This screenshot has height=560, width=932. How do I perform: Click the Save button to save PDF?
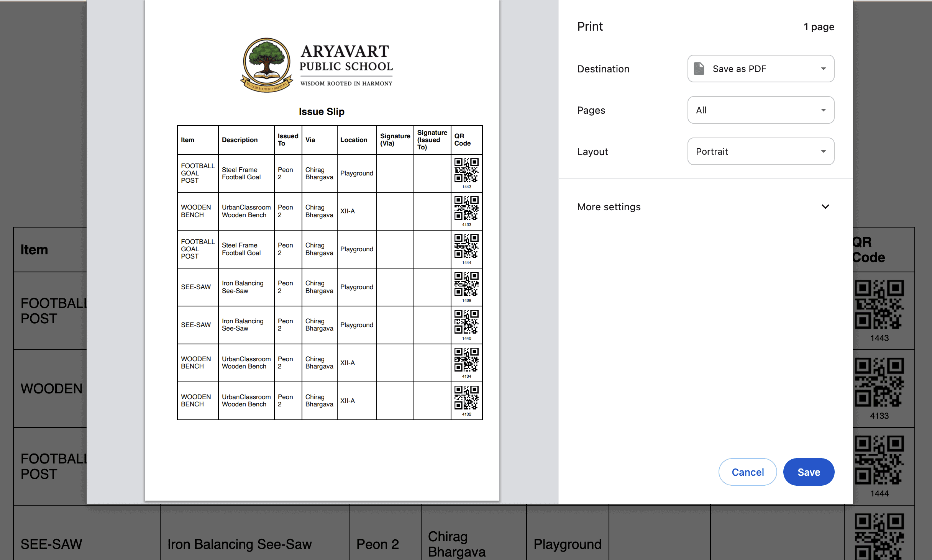(x=809, y=472)
